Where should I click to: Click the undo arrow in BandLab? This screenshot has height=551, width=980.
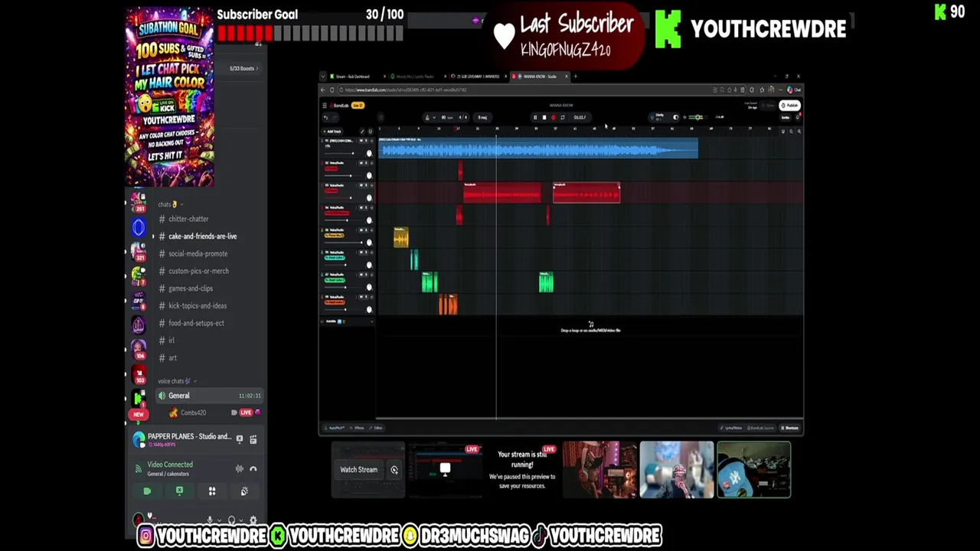point(325,118)
